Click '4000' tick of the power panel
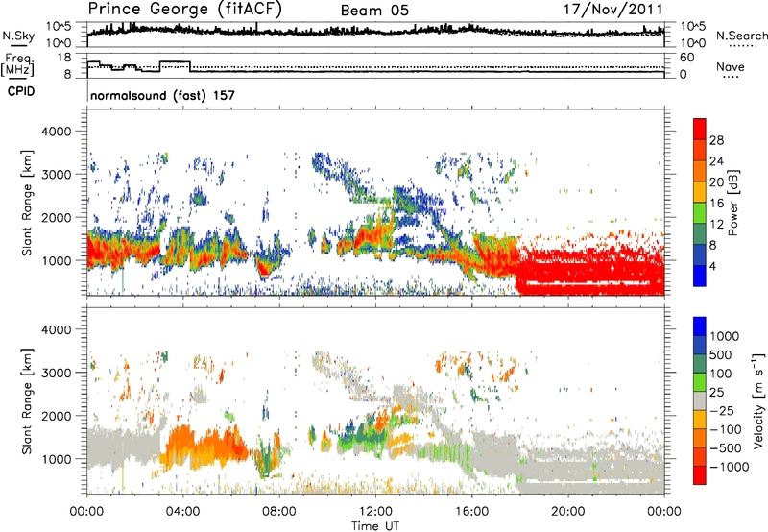Viewport: 768px width, 532px height. pyautogui.click(x=56, y=132)
